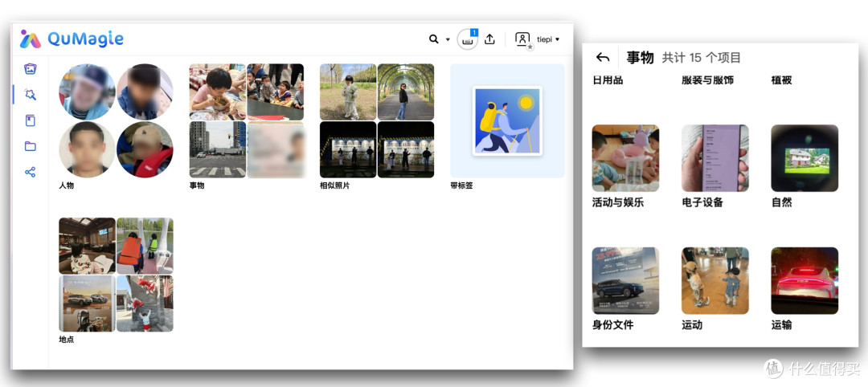Screen dimensions: 868x387
Task: Click the 运输 label text
Action: (782, 325)
